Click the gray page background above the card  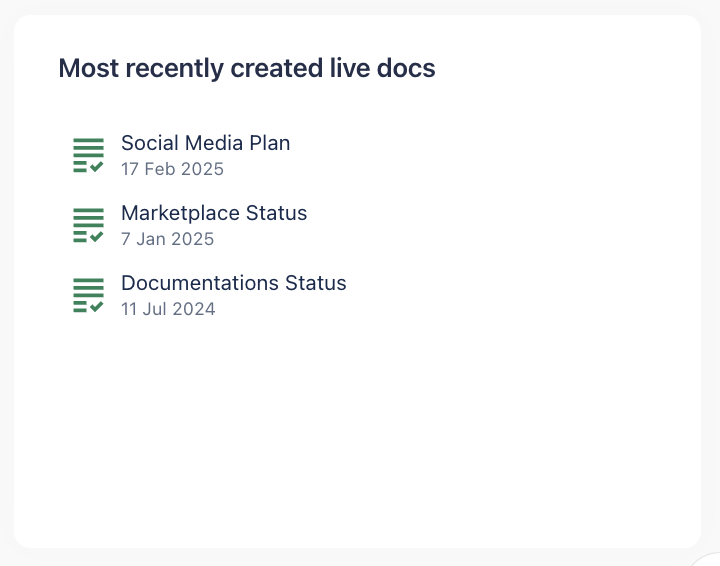click(x=360, y=6)
